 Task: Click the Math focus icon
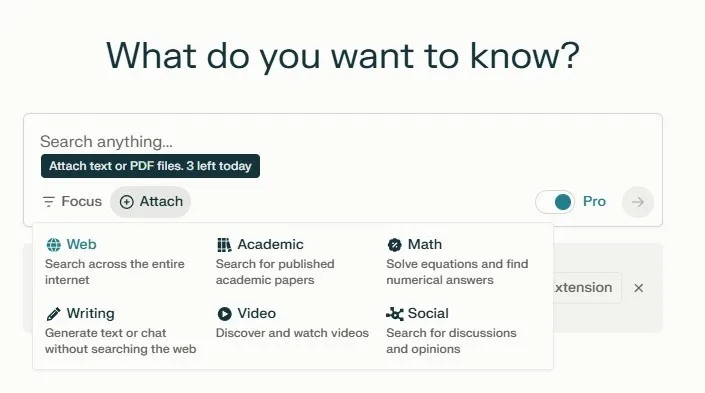pyautogui.click(x=394, y=245)
